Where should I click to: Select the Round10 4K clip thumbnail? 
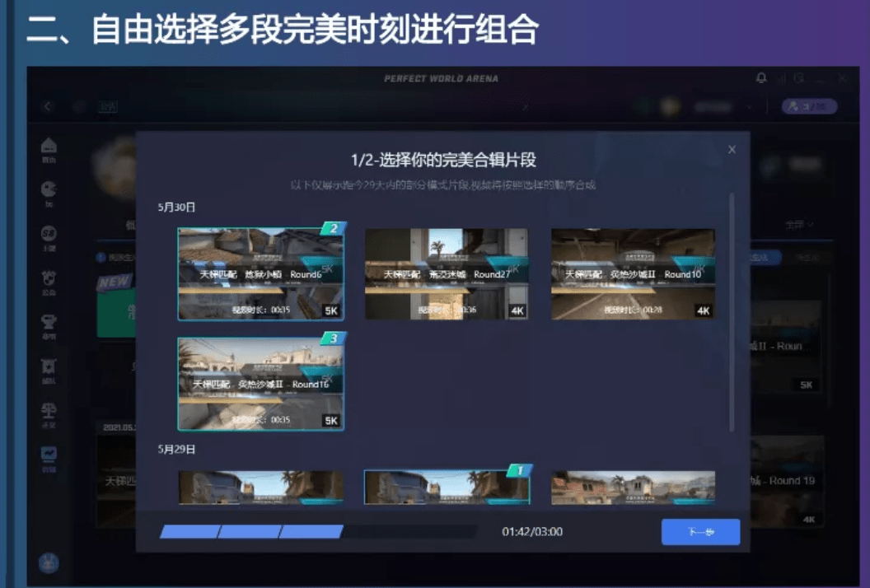(633, 274)
